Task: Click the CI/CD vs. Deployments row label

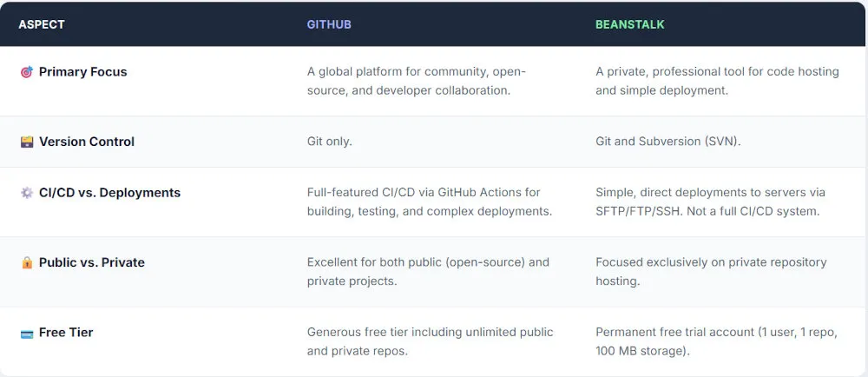Action: [109, 193]
